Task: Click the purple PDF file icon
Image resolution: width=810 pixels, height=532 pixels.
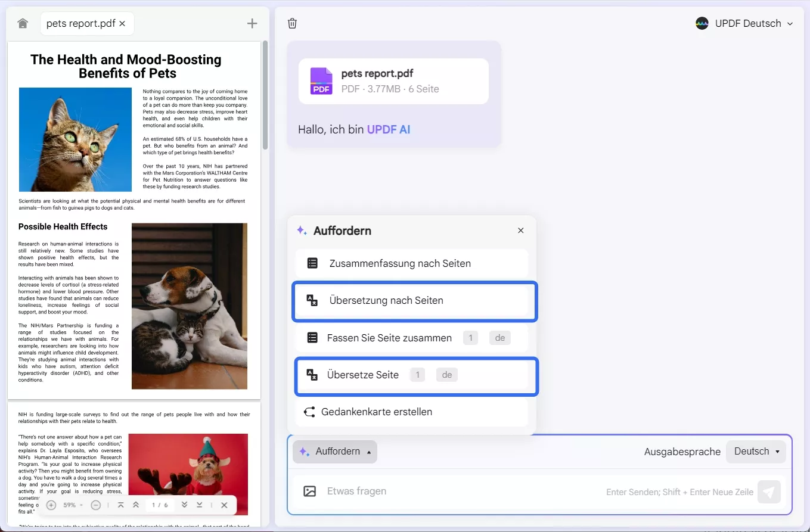Action: (x=321, y=81)
